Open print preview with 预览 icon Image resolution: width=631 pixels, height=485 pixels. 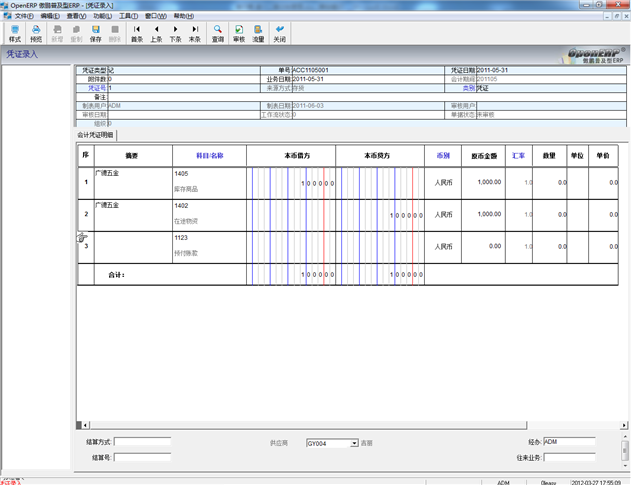[x=36, y=33]
